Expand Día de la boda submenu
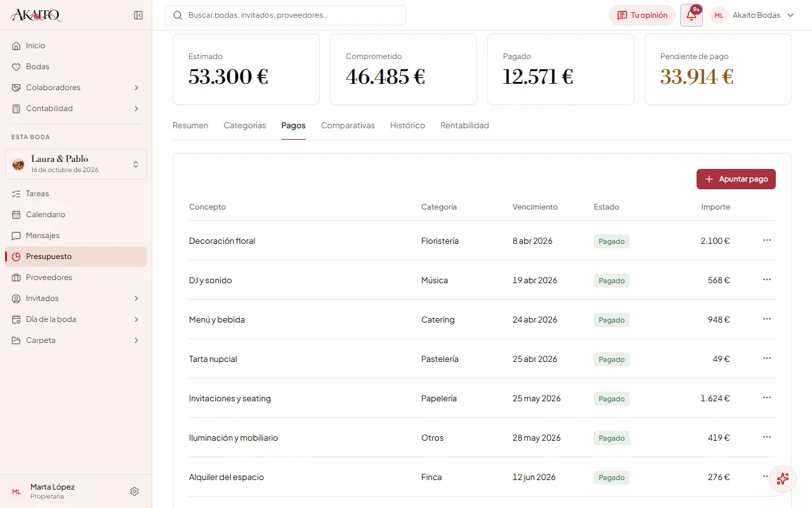This screenshot has height=508, width=812. click(x=76, y=319)
